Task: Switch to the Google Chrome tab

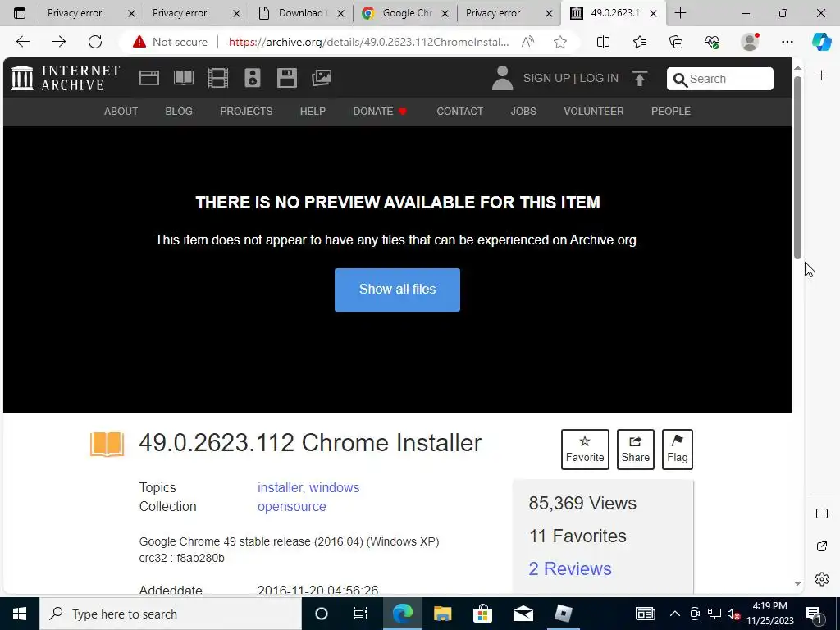Action: coord(405,13)
